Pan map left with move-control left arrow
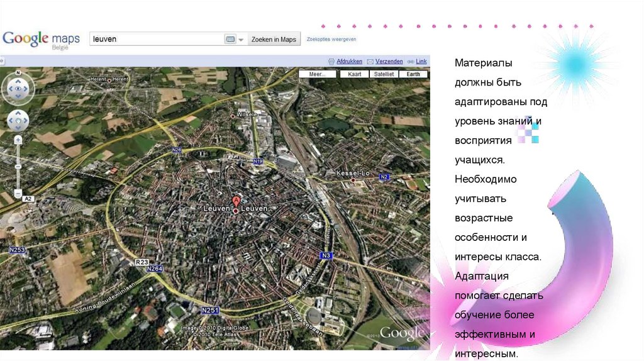644x361 pixels. click(11, 121)
